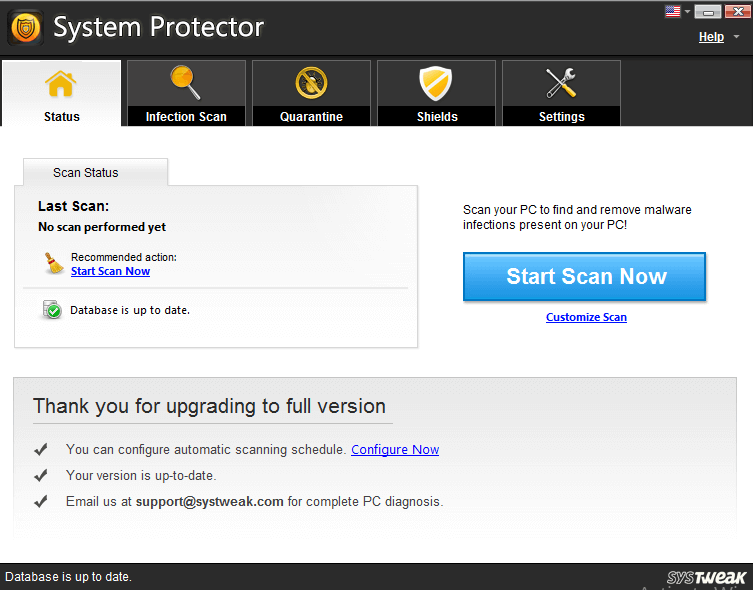Click the Infection Scan magnifier icon

pos(185,83)
